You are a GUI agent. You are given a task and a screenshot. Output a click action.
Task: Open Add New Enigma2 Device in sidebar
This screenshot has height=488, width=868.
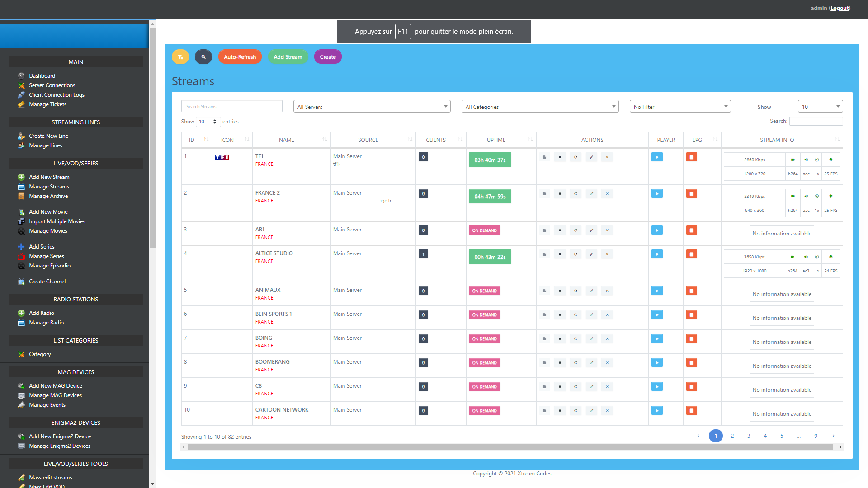click(60, 436)
